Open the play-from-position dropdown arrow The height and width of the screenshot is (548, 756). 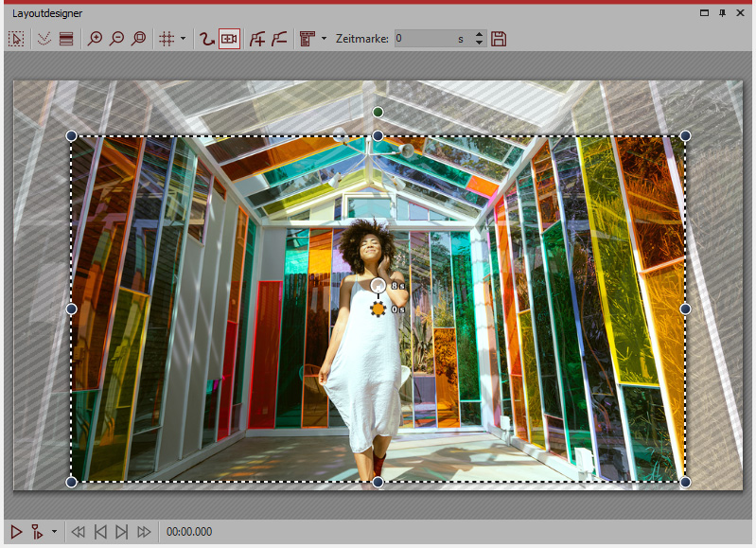54,532
